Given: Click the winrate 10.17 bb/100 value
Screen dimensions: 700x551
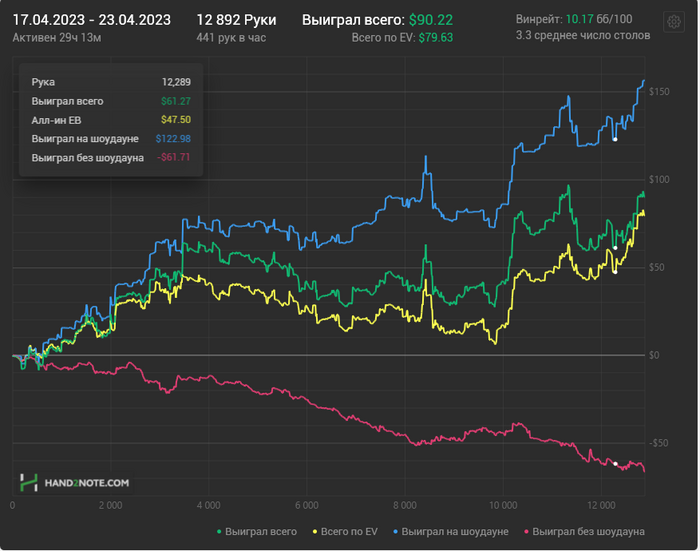Looking at the screenshot, I should click(x=578, y=20).
